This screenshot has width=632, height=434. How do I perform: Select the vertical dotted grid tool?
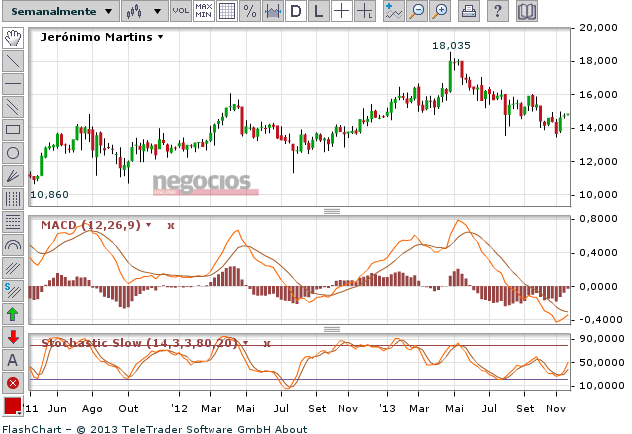(13, 199)
